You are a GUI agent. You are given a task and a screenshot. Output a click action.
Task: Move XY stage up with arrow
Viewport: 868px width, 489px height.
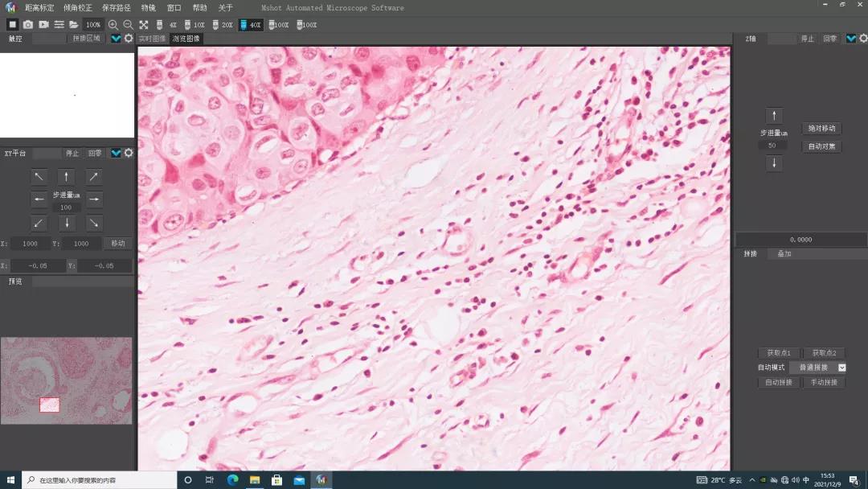tap(67, 176)
